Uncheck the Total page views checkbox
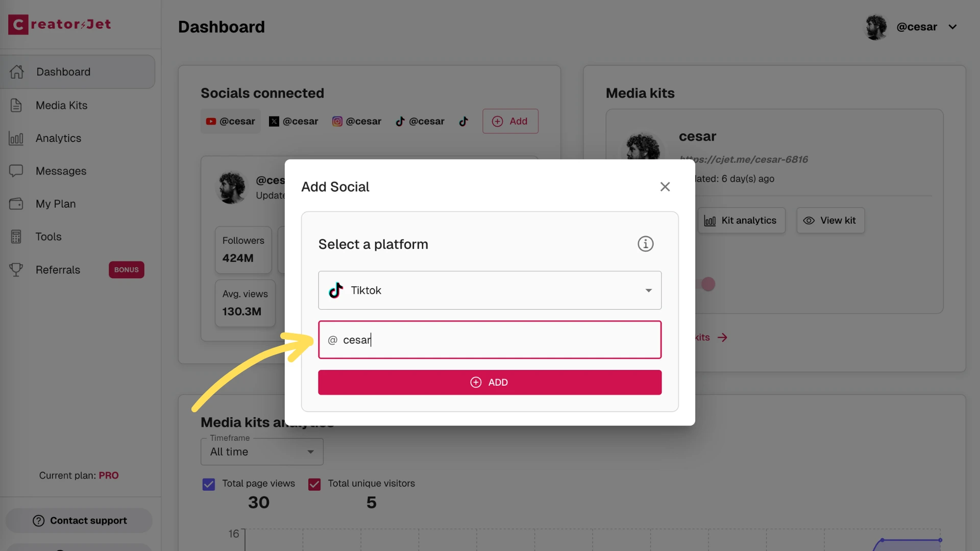Screen dimensions: 980x551 point(208,484)
